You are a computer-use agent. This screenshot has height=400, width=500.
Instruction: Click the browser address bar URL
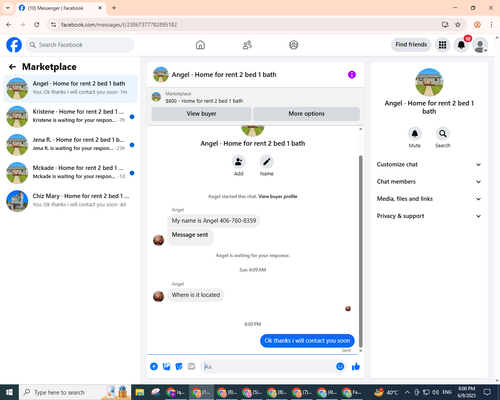[x=119, y=25]
